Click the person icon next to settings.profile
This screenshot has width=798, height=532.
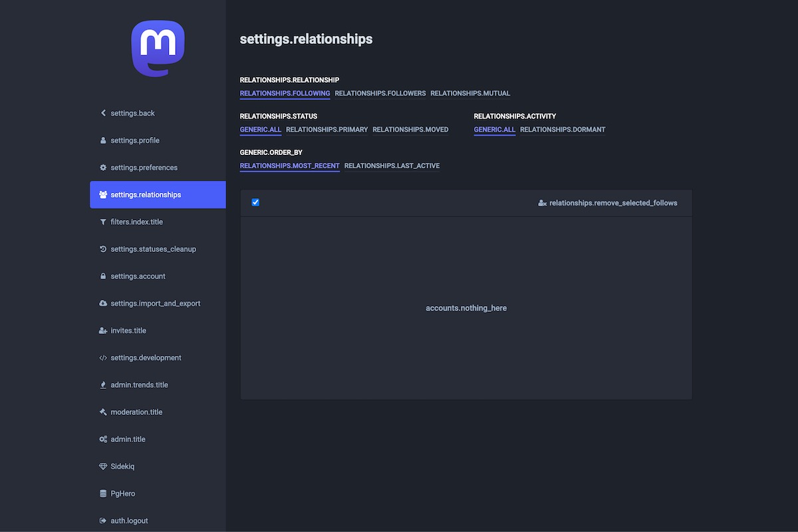coord(103,140)
